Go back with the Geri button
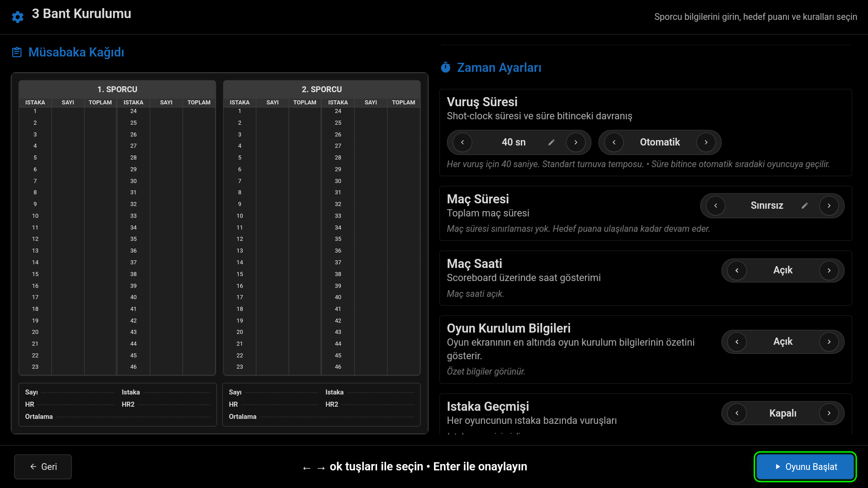Image resolution: width=868 pixels, height=488 pixels. coord(43,467)
